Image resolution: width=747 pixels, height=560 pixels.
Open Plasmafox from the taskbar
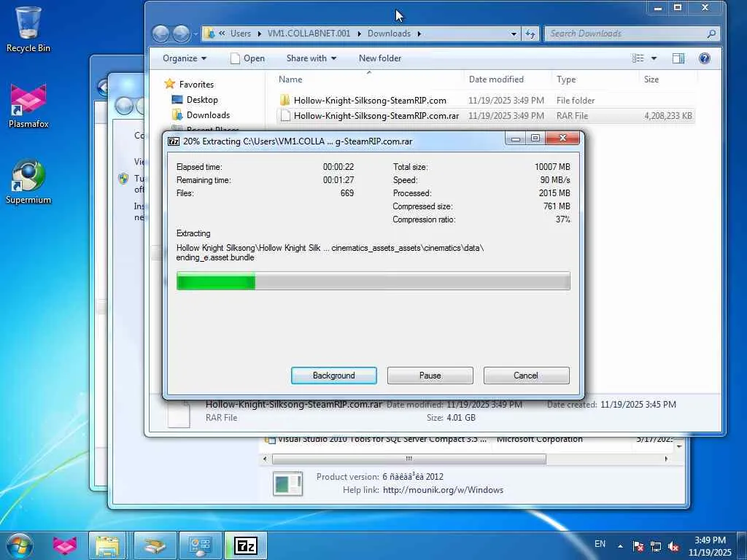(65, 545)
